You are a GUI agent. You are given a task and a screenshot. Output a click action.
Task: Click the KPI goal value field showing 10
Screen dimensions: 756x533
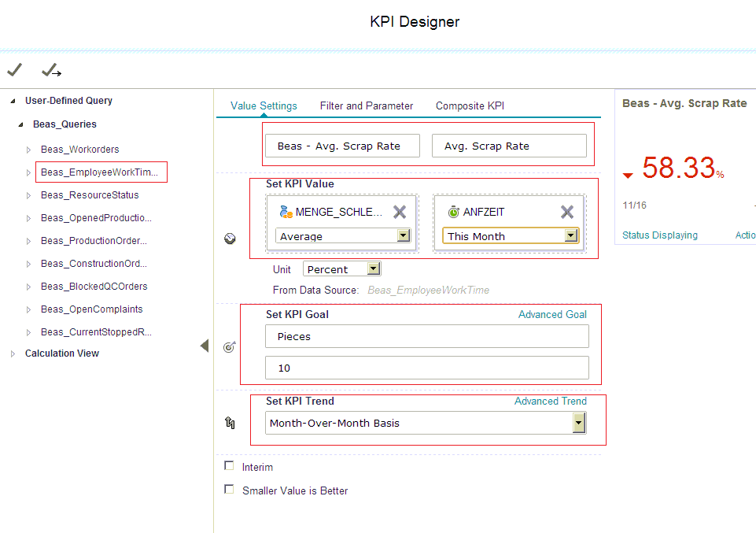(426, 368)
